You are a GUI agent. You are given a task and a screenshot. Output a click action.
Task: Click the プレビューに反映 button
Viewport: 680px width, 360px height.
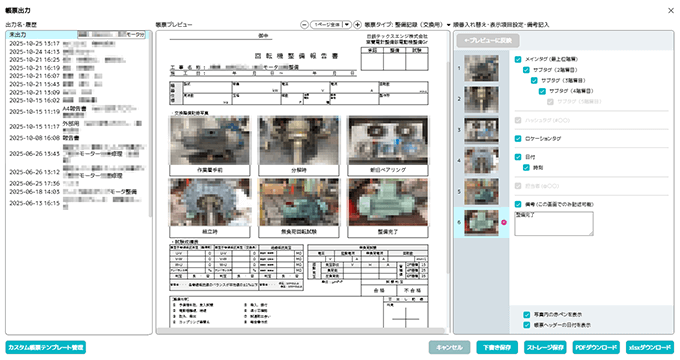(488, 40)
